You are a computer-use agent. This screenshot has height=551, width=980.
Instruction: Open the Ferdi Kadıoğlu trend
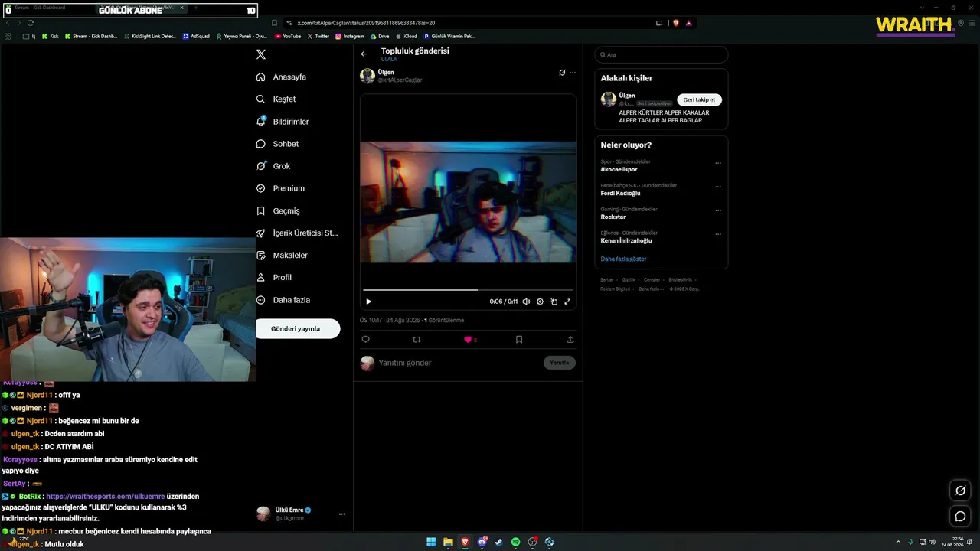point(620,194)
